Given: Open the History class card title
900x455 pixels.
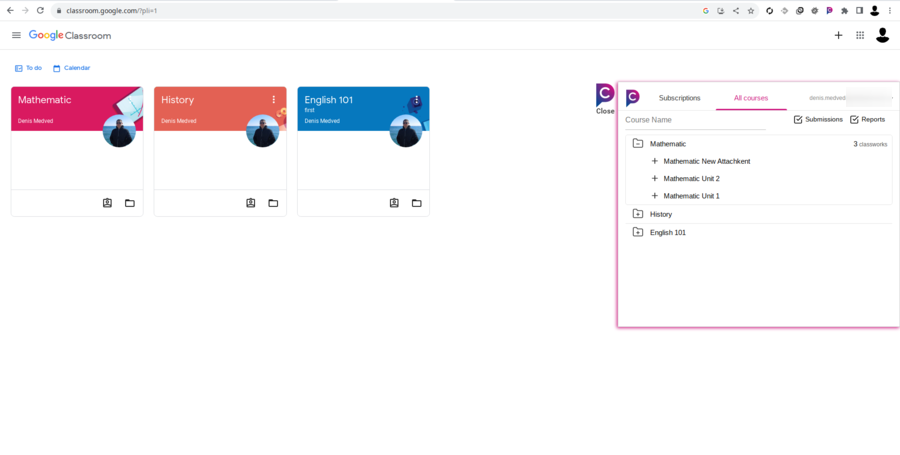Looking at the screenshot, I should (177, 100).
